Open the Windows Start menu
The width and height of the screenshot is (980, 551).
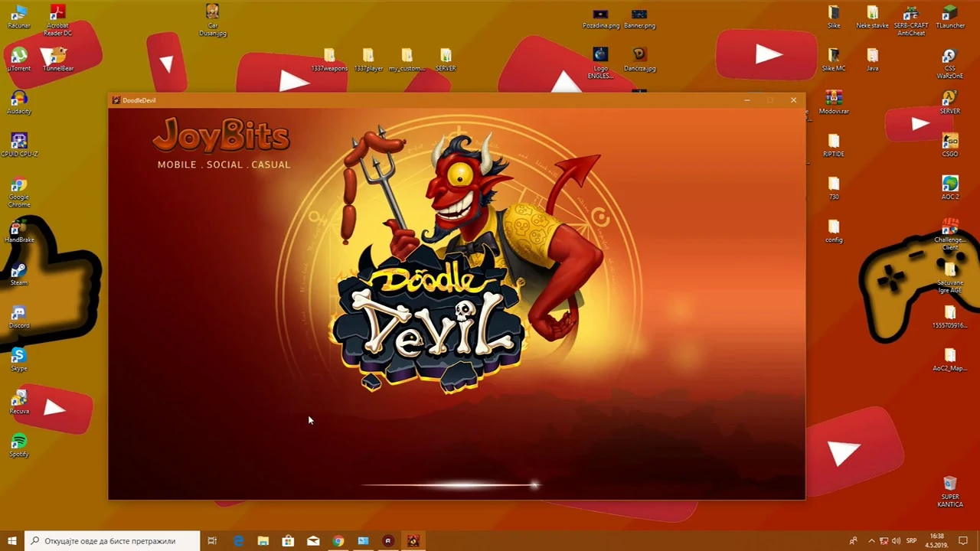11,541
